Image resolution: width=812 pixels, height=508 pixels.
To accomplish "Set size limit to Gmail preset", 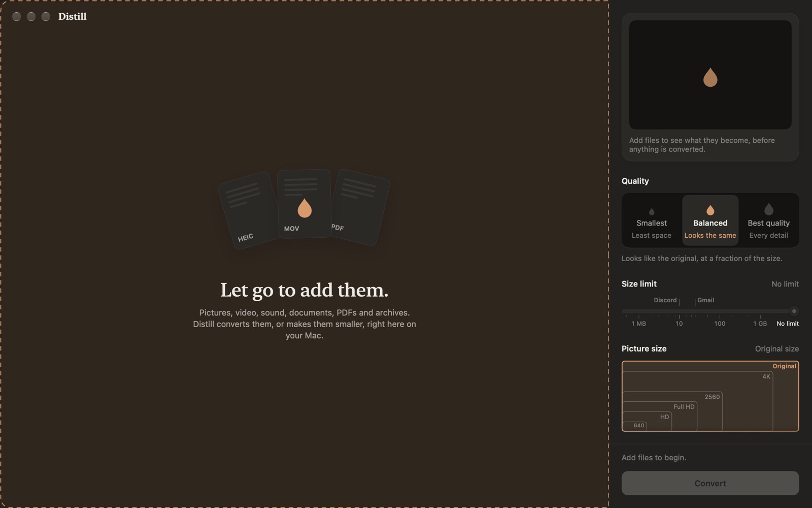I will coord(705,300).
